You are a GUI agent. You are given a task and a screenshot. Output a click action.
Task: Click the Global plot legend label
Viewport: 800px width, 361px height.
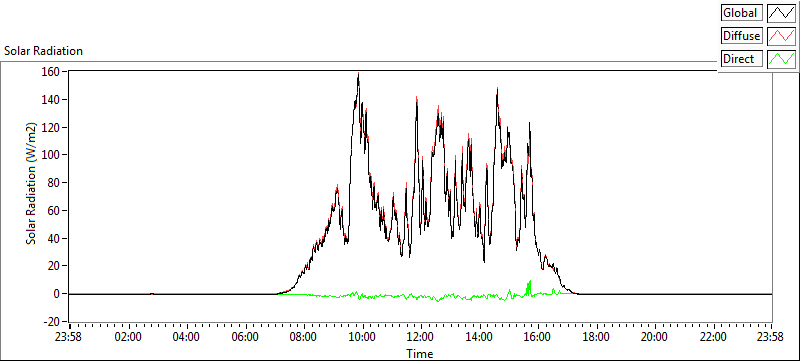click(741, 13)
